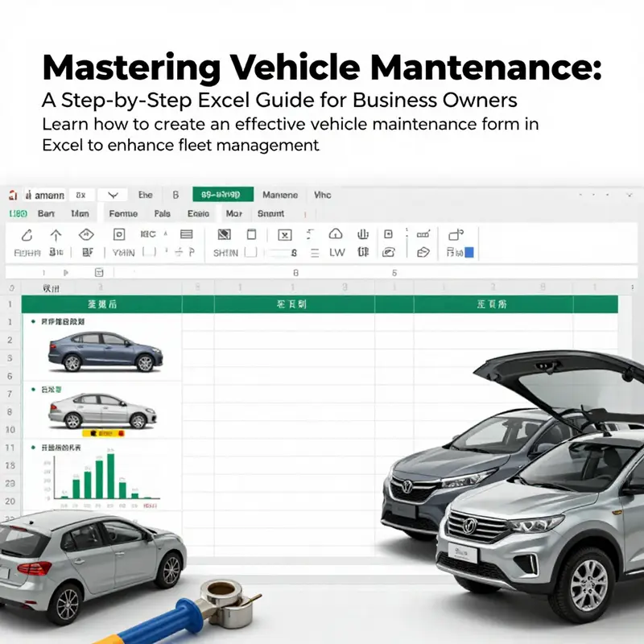Open the dropdown arrow beside the name box

tap(113, 196)
